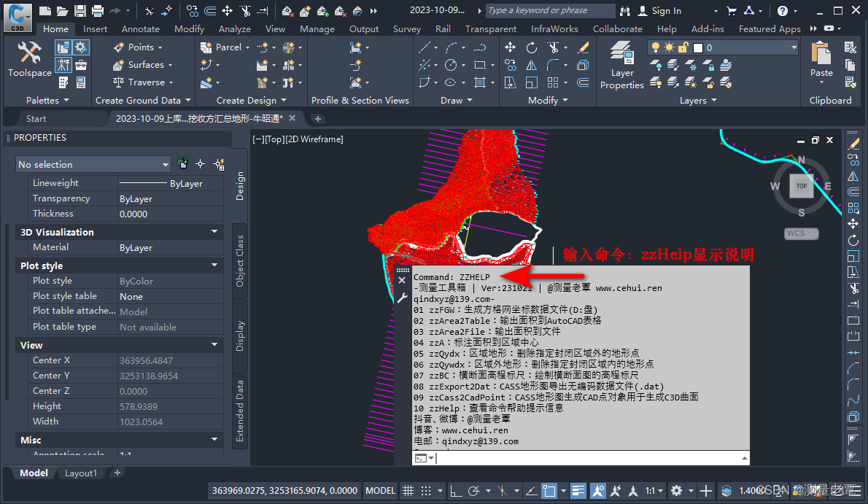Collapse the Plot style section
The image size is (868, 504).
coord(214,265)
